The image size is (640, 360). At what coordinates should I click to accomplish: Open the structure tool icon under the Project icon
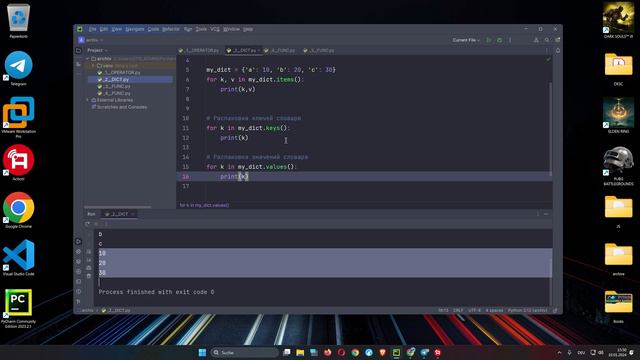pos(78,64)
